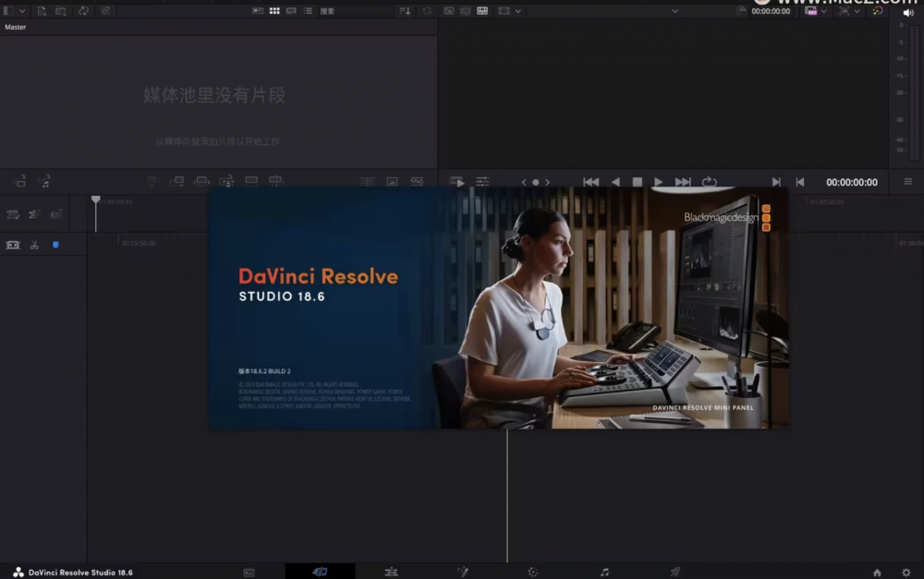924x579 pixels.
Task: Switch media pool to list view
Action: click(x=308, y=11)
